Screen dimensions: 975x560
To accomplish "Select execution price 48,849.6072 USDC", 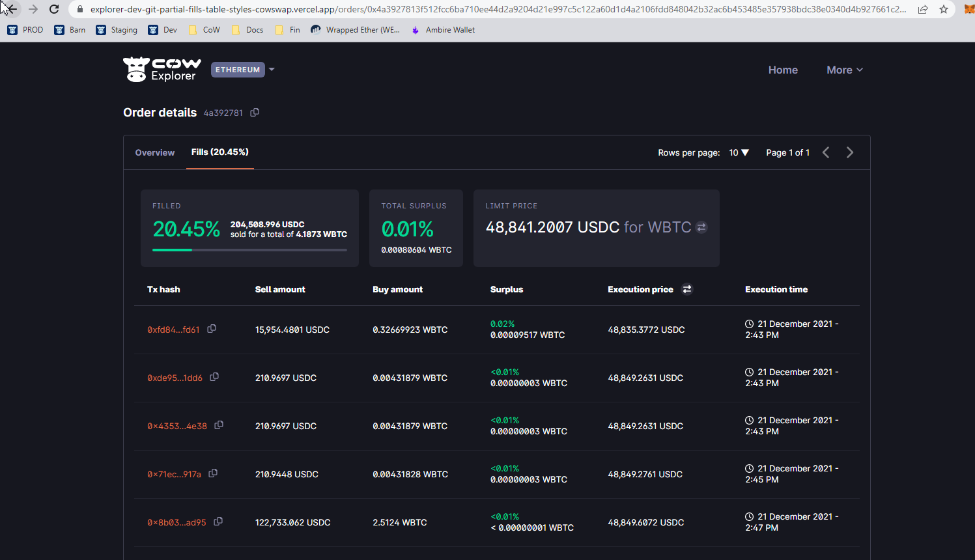I will pyautogui.click(x=646, y=522).
